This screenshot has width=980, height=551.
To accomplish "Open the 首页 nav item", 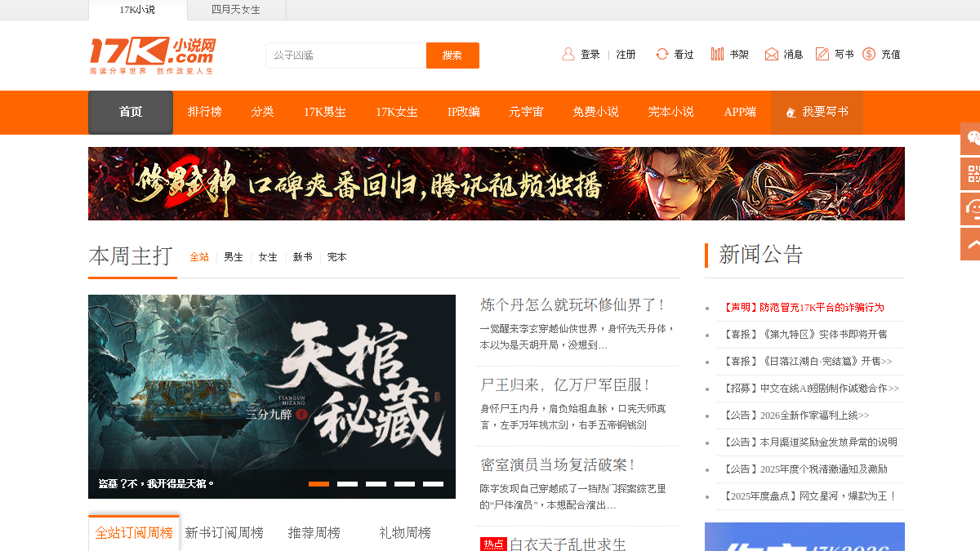I will click(x=131, y=113).
